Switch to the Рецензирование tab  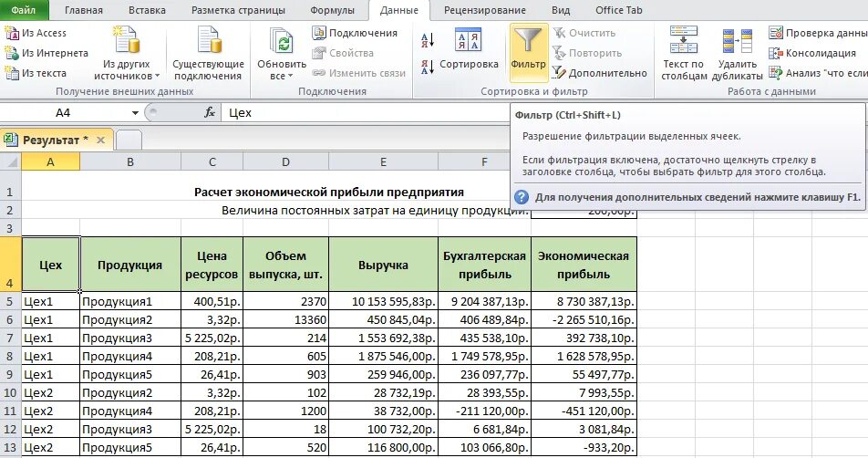pos(485,10)
